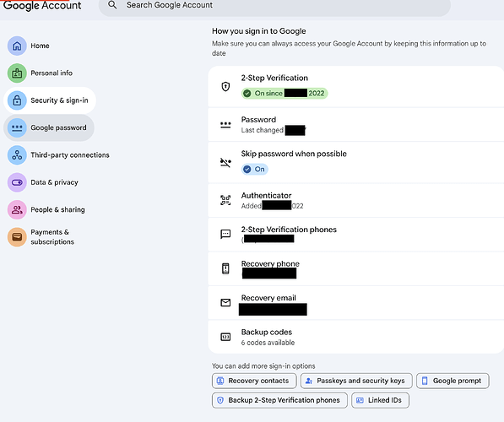Image resolution: width=504 pixels, height=422 pixels.
Task: Add Linked IDs option
Action: pos(380,400)
